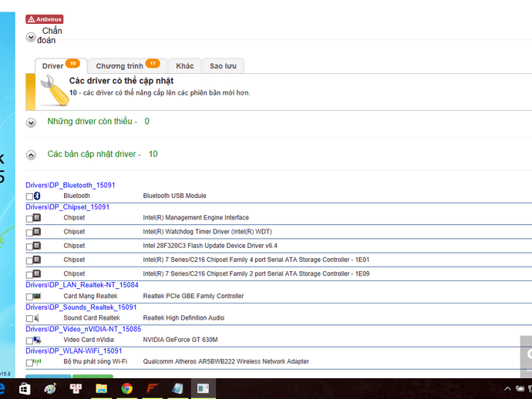532x399 pixels.
Task: Click the green button below the driver list
Action: pyautogui.click(x=93, y=377)
